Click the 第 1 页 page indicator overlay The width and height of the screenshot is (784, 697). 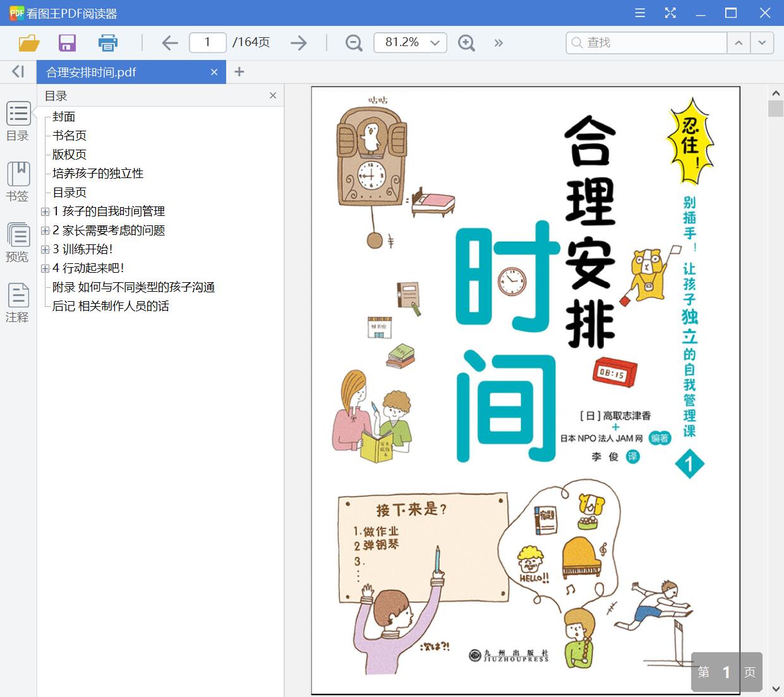(727, 672)
